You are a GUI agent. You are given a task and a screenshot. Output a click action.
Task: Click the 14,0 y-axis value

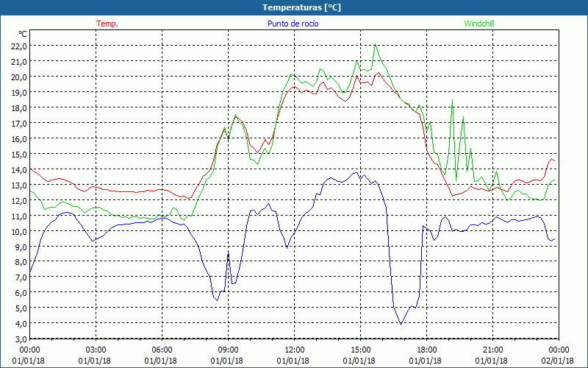click(19, 169)
